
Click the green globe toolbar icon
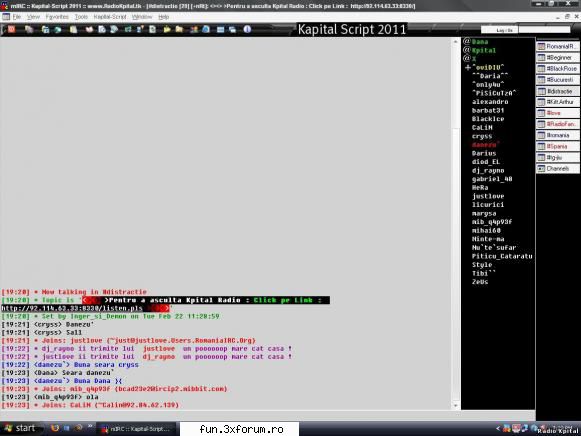pyautogui.click(x=58, y=29)
